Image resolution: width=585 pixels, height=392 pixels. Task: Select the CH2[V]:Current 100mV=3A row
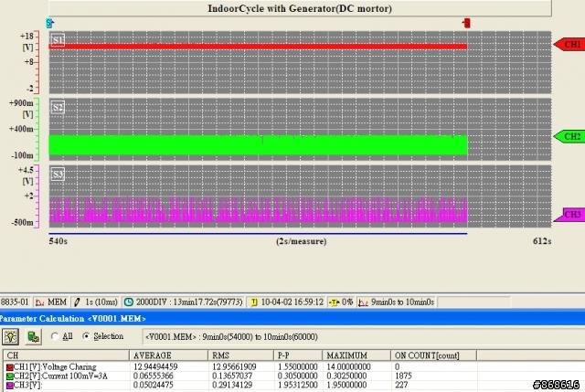click(292, 376)
